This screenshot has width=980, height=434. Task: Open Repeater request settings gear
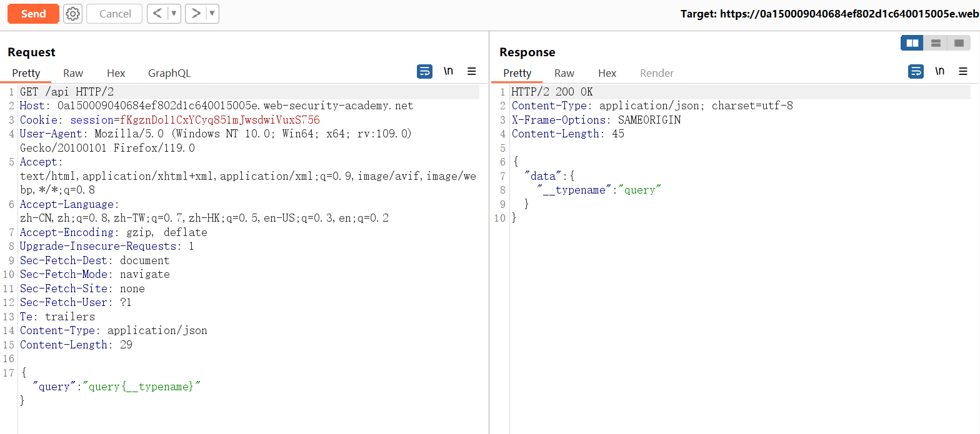pyautogui.click(x=73, y=14)
